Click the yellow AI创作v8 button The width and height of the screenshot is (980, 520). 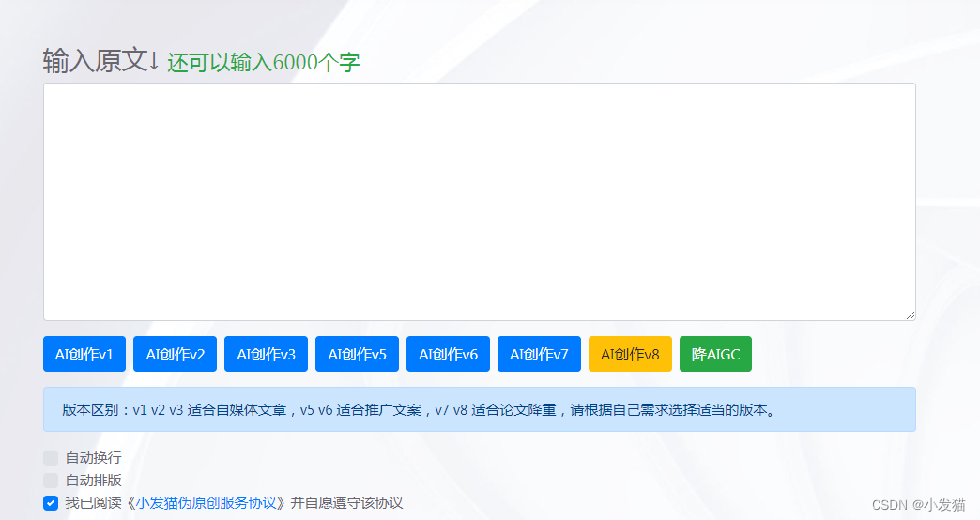coord(630,354)
